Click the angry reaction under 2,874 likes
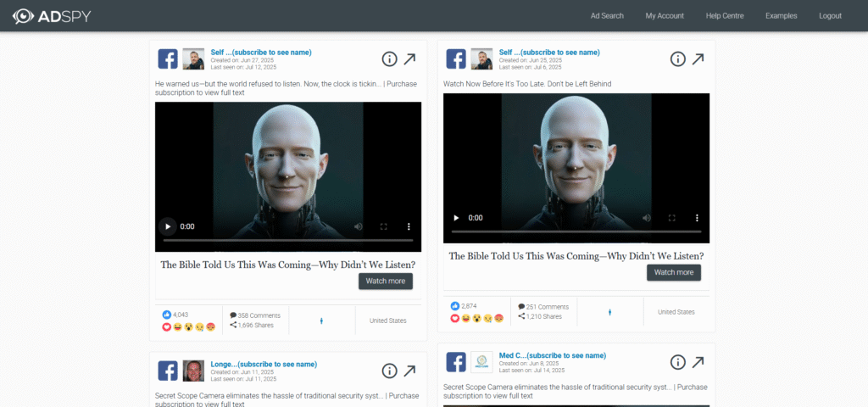This screenshot has width=868, height=407. click(x=499, y=318)
